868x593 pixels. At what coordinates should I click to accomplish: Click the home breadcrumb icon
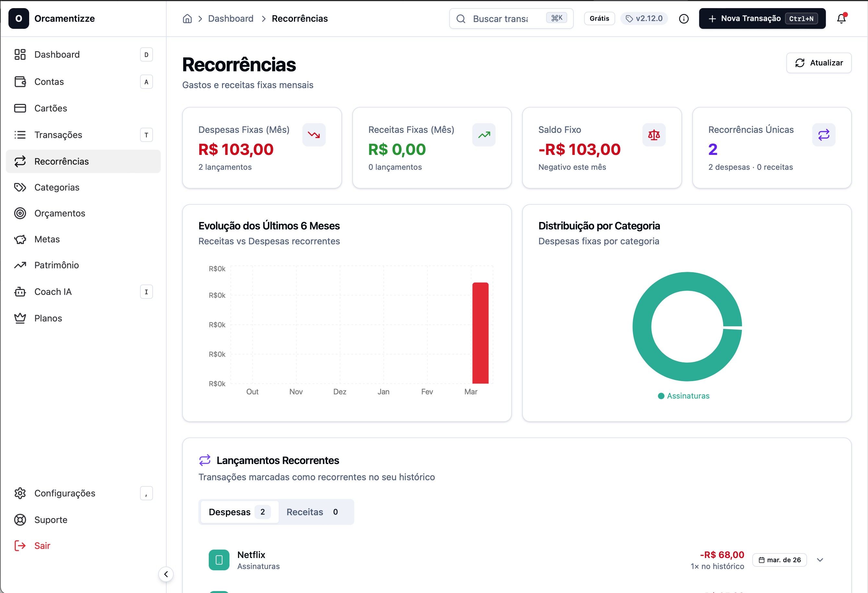[x=187, y=19]
